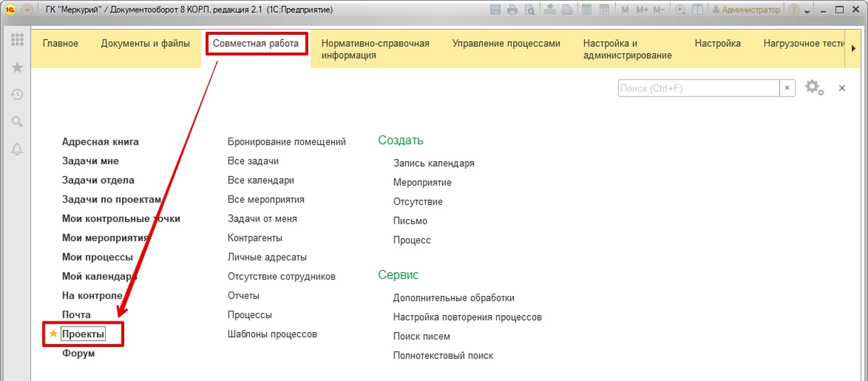Click the M+ memory add button
This screenshot has width=868, height=381.
click(642, 10)
